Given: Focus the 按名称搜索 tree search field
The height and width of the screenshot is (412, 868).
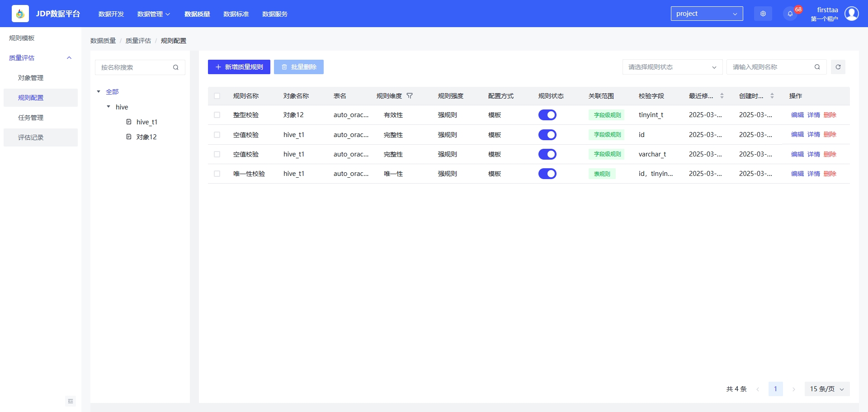Looking at the screenshot, I should point(140,67).
